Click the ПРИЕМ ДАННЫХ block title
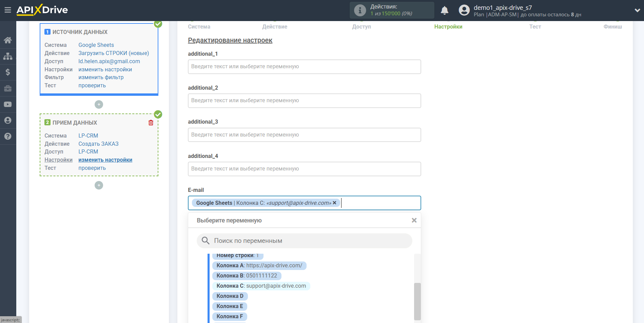 [75, 123]
